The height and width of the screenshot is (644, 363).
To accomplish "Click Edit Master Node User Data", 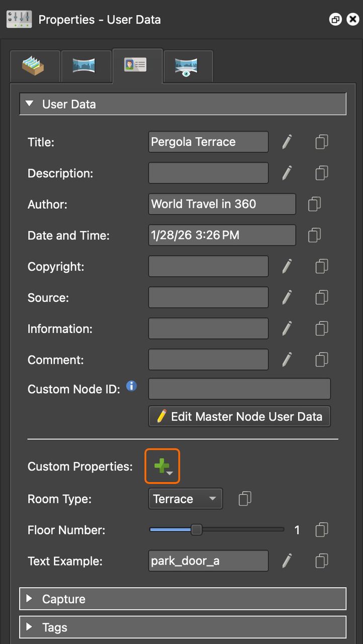I will (x=239, y=417).
